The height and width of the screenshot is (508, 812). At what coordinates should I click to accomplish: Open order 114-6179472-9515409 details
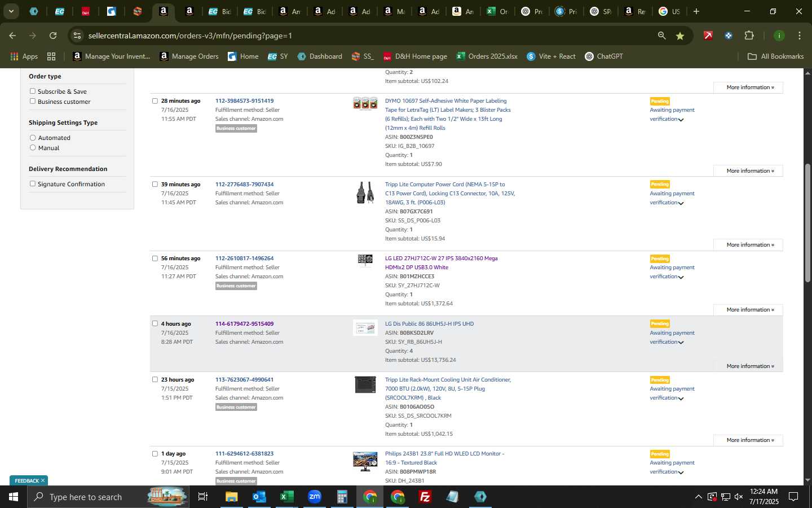[x=244, y=324]
